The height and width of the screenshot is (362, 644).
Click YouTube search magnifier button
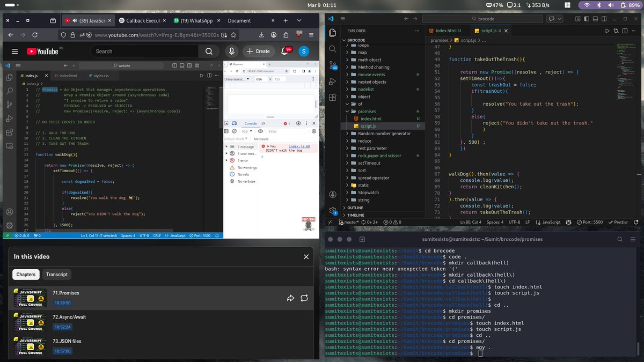pyautogui.click(x=208, y=51)
